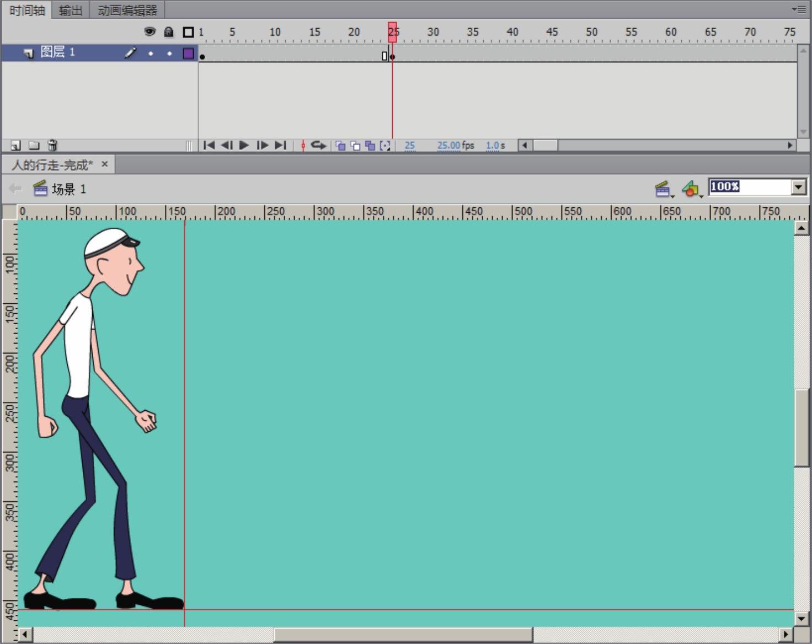Toggle the Onion Skin icon

pyautogui.click(x=341, y=146)
